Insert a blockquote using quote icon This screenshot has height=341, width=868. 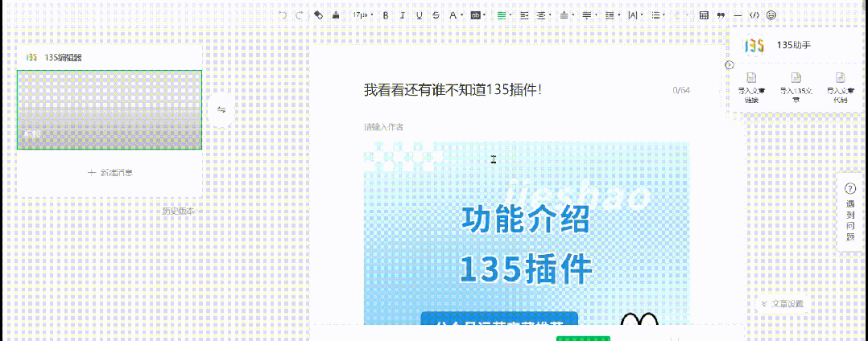click(x=721, y=14)
